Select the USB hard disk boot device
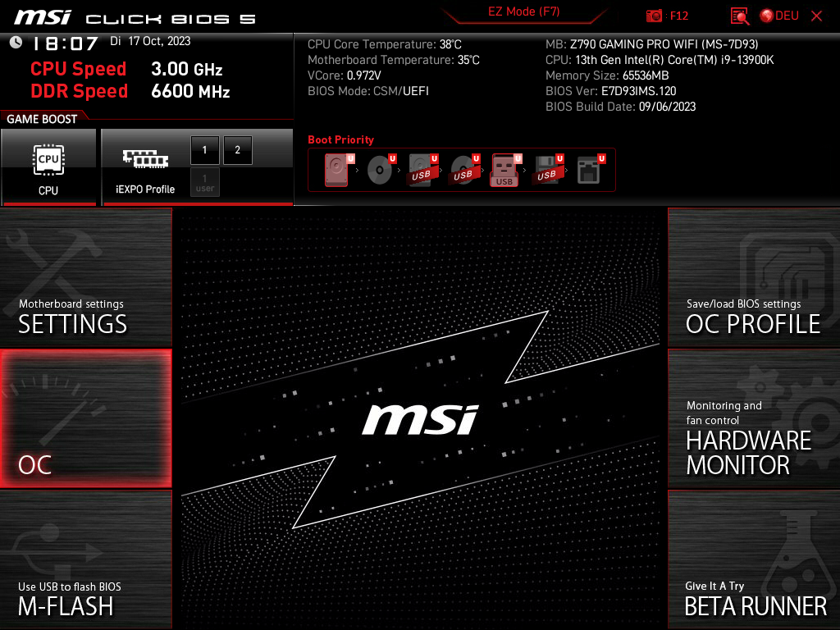This screenshot has width=840, height=630. (422, 170)
